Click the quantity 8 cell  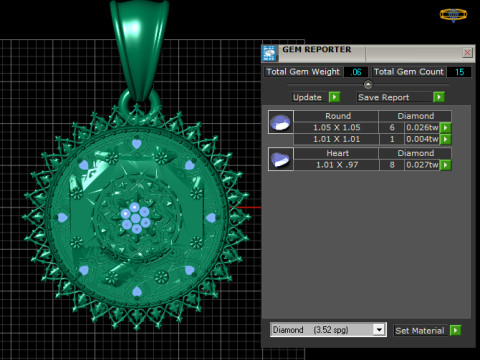click(x=392, y=165)
